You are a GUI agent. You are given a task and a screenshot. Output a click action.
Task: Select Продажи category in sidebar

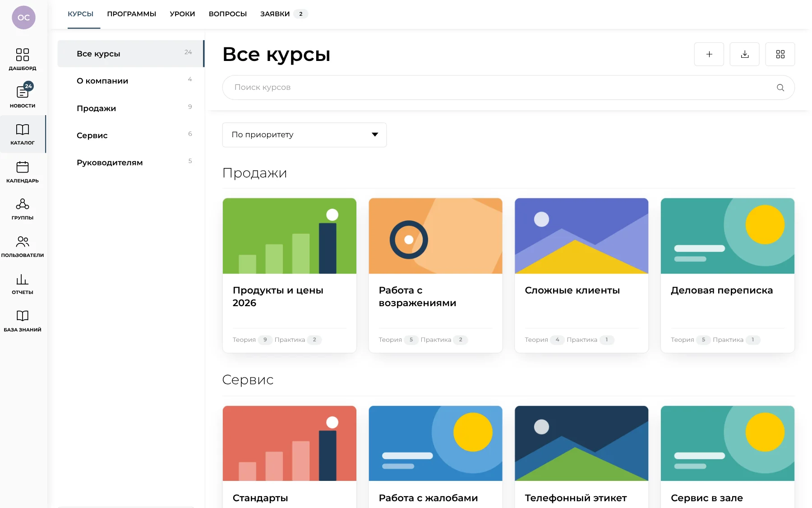pos(131,108)
